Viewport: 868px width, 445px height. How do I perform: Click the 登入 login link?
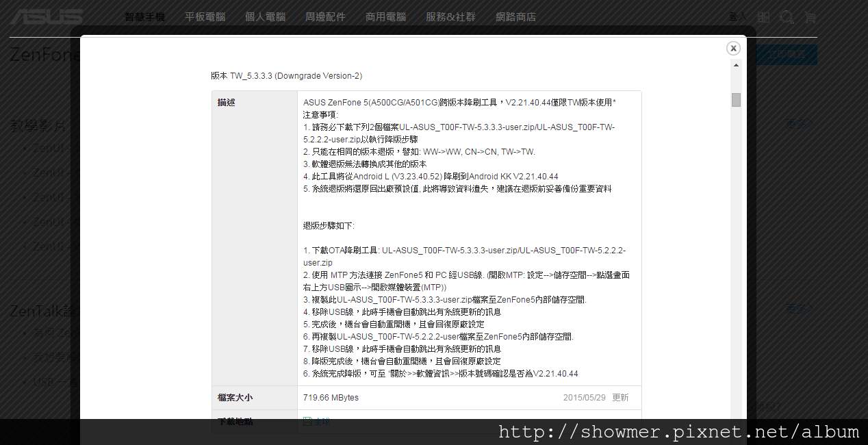tap(739, 16)
